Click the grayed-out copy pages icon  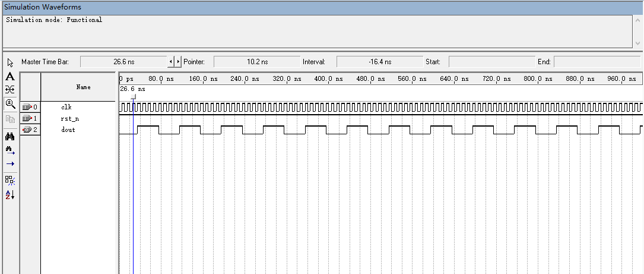(x=10, y=119)
